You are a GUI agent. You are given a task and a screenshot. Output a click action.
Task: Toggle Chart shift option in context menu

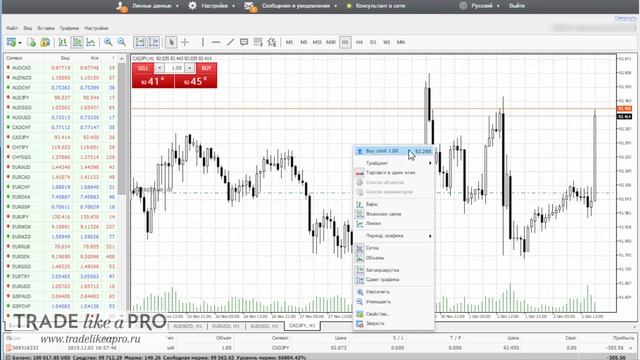click(x=393, y=280)
